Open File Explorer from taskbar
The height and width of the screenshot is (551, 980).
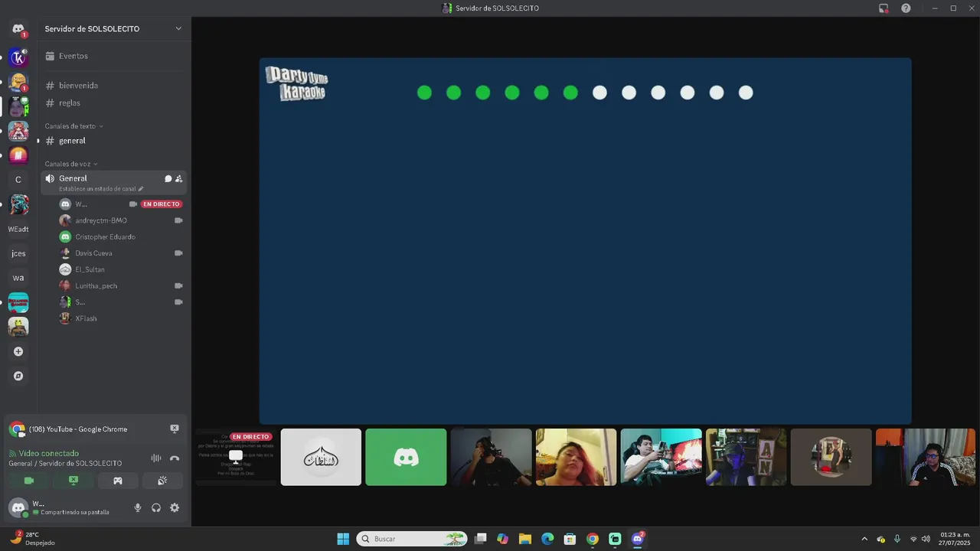click(524, 539)
